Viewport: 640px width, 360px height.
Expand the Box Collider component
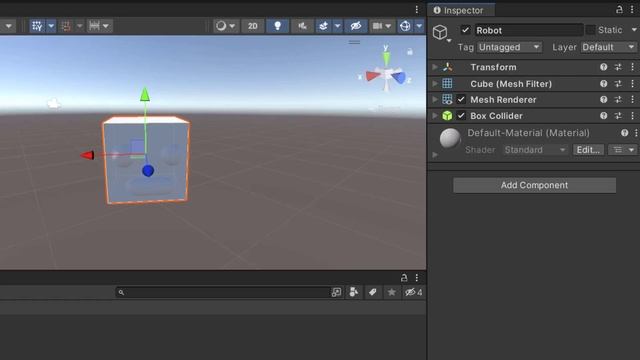click(x=435, y=116)
